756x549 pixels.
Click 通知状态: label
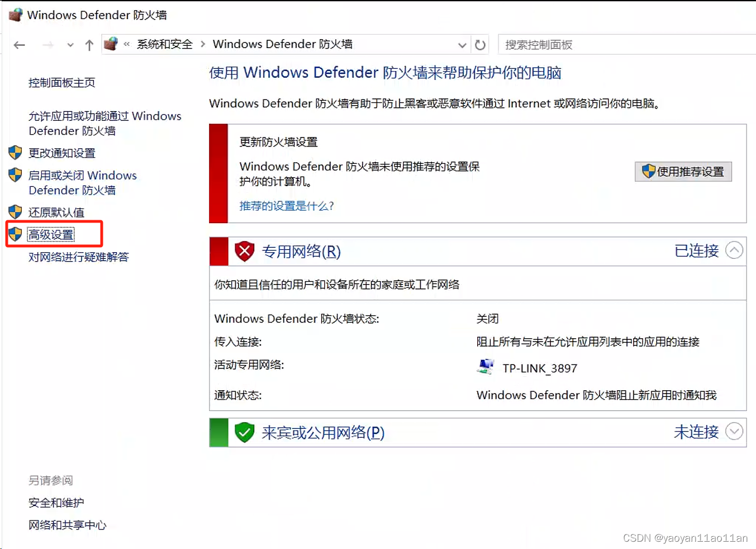tap(238, 395)
